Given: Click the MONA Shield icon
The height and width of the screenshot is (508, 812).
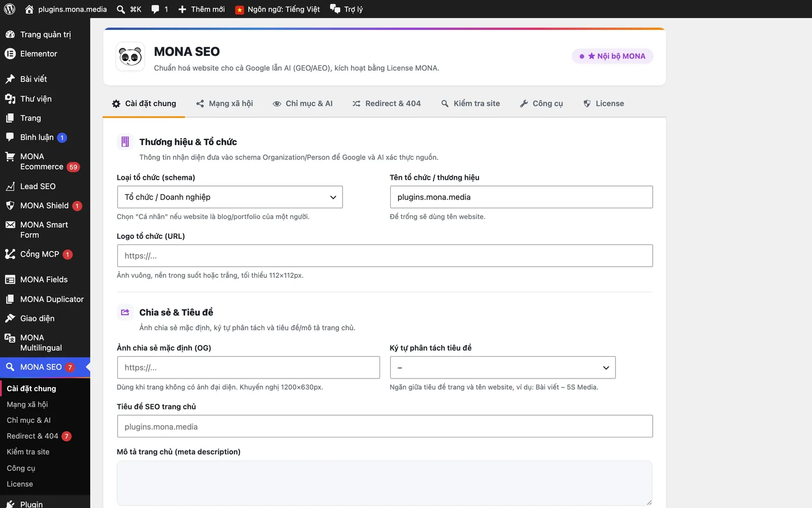Looking at the screenshot, I should pos(10,206).
